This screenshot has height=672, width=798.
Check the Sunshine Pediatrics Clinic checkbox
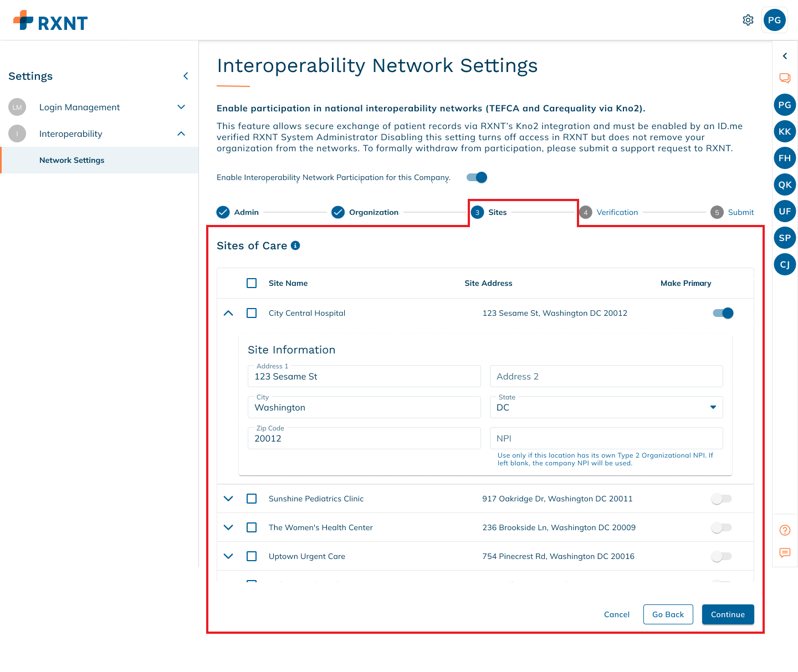click(x=252, y=499)
